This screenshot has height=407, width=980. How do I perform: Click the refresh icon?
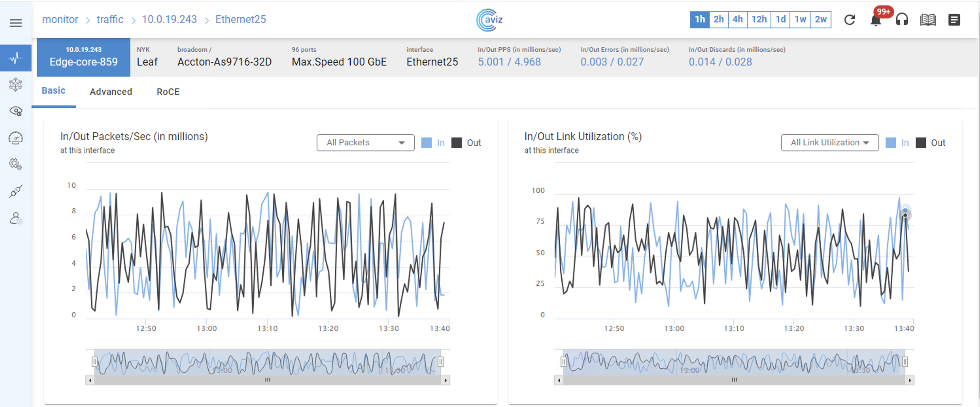click(x=849, y=20)
